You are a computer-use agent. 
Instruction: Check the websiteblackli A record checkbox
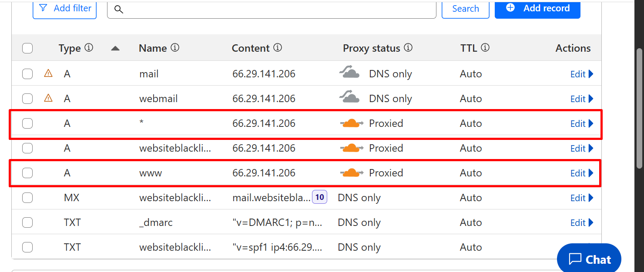pos(27,148)
